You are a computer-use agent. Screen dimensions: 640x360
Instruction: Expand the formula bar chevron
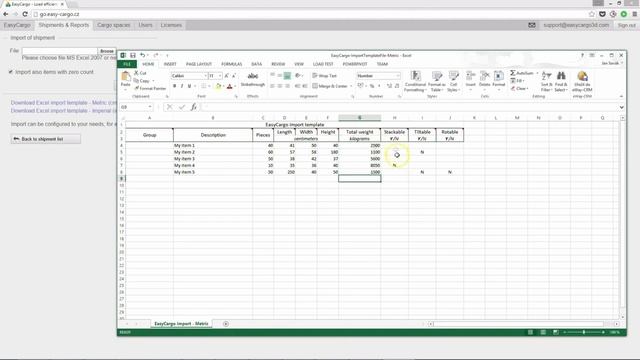click(x=621, y=107)
